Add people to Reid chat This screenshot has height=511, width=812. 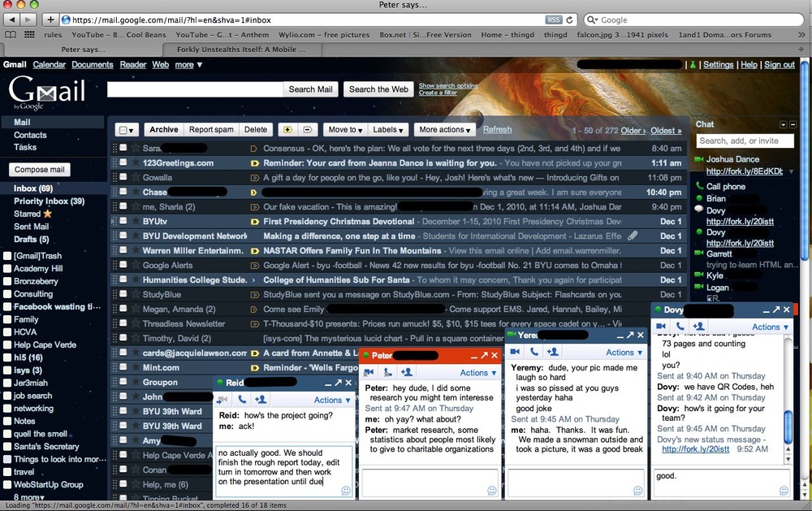261,399
